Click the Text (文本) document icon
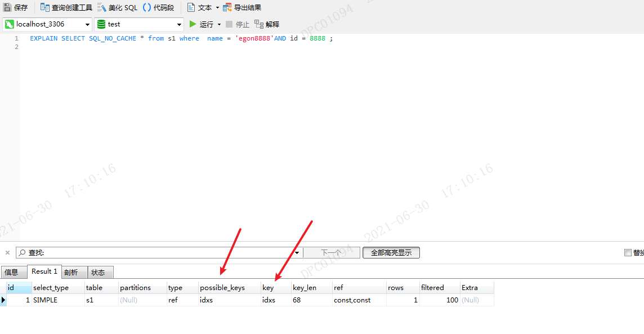The width and height of the screenshot is (644, 334). pyautogui.click(x=191, y=7)
